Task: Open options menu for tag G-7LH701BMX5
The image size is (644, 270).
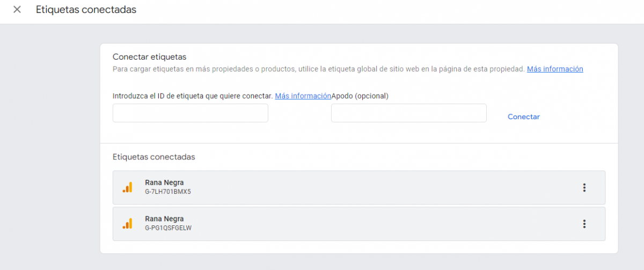Action: 584,187
